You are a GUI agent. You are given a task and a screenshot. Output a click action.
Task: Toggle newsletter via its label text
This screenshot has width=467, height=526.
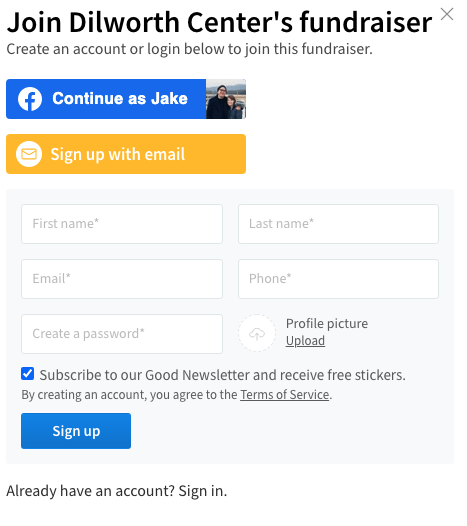click(222, 375)
